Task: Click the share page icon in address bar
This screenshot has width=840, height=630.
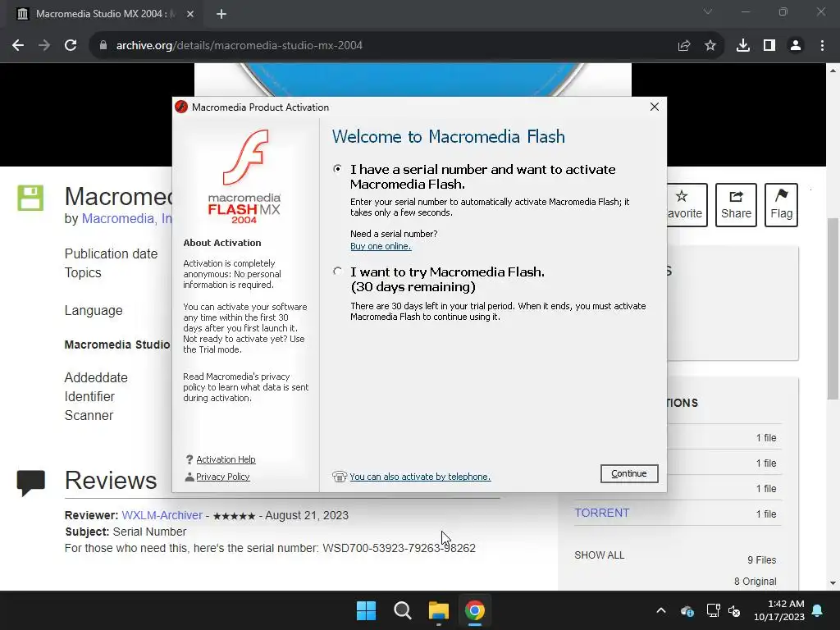Action: pyautogui.click(x=683, y=46)
